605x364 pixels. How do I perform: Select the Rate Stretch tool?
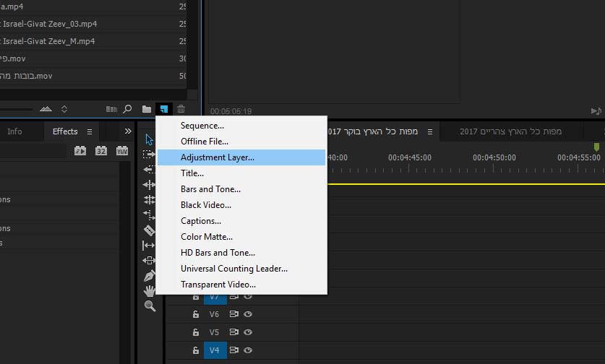[x=149, y=214]
